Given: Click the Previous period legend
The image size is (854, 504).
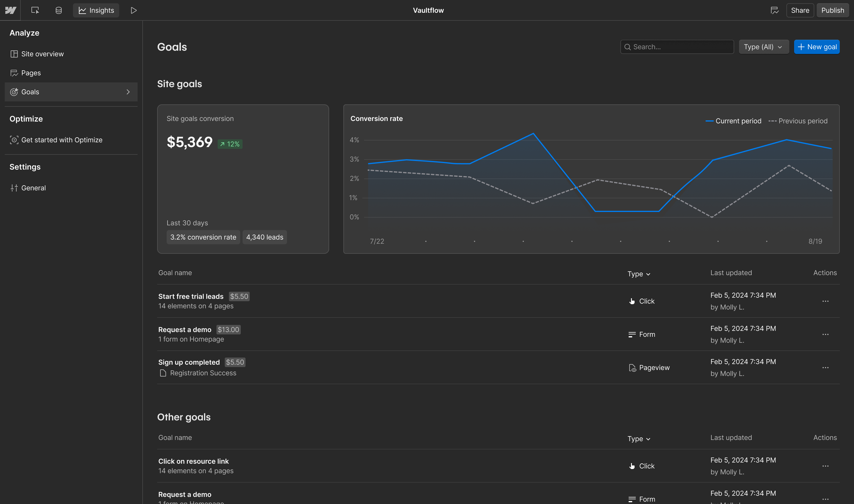Looking at the screenshot, I should pyautogui.click(x=798, y=121).
